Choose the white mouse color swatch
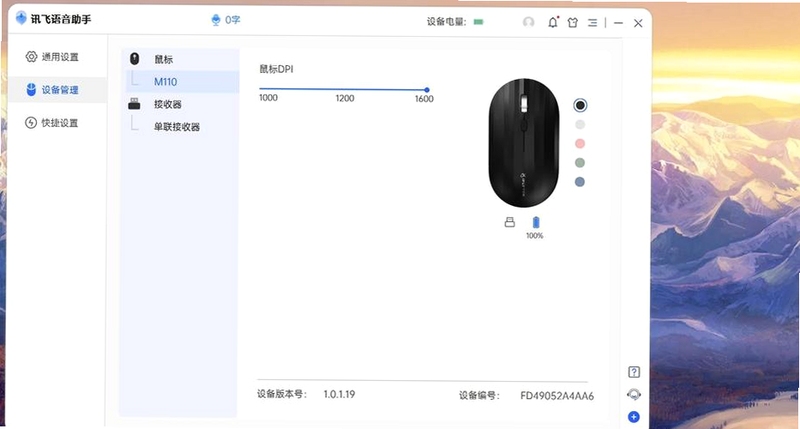Screen dimensions: 800x429 (580, 124)
